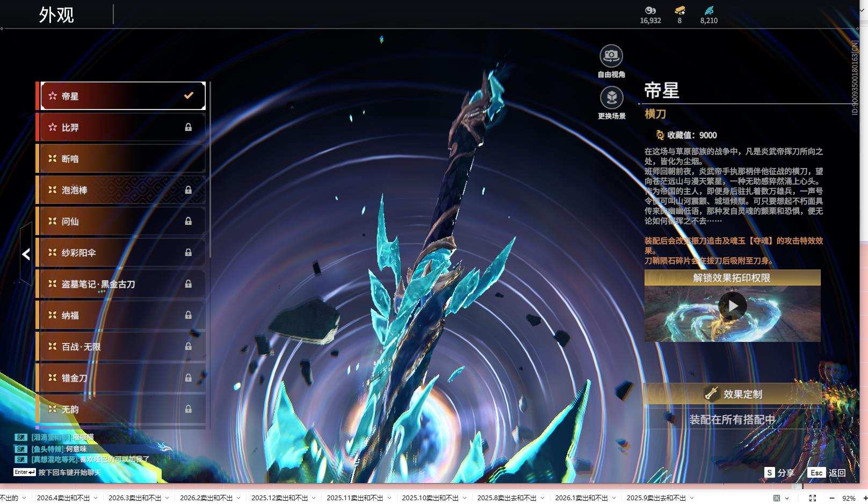The height and width of the screenshot is (504, 868).
Task: Click the 效果定制 button
Action: point(732,394)
